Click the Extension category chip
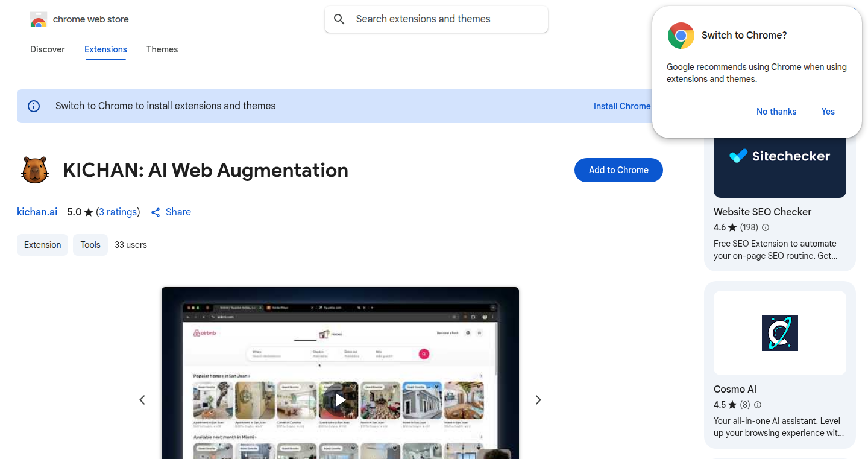Image resolution: width=868 pixels, height=459 pixels. [x=42, y=245]
